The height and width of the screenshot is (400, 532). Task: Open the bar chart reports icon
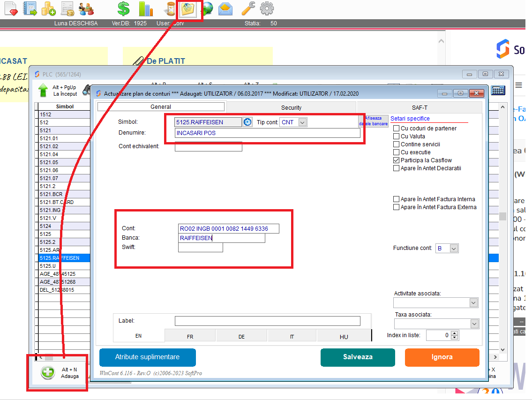click(x=146, y=8)
